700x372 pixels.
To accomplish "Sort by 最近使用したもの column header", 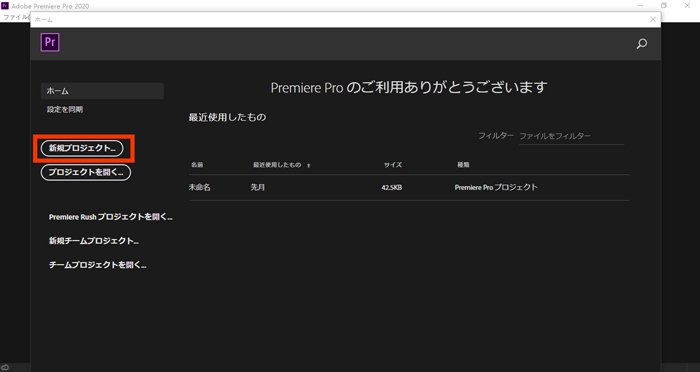I will [x=277, y=165].
